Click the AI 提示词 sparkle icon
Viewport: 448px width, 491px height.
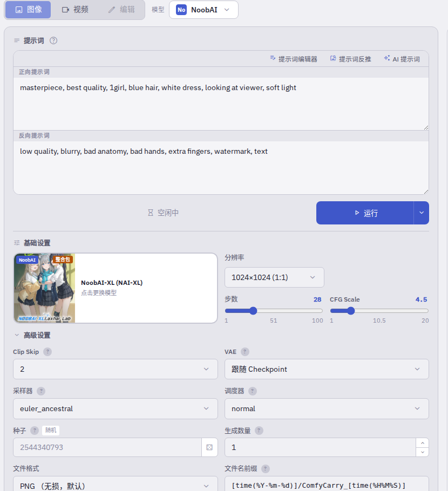(x=387, y=58)
